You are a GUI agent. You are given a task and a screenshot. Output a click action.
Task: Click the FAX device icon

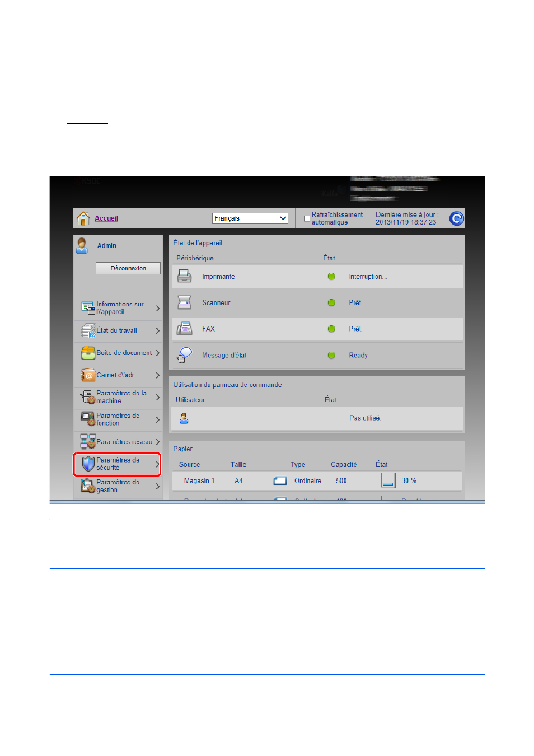184,329
